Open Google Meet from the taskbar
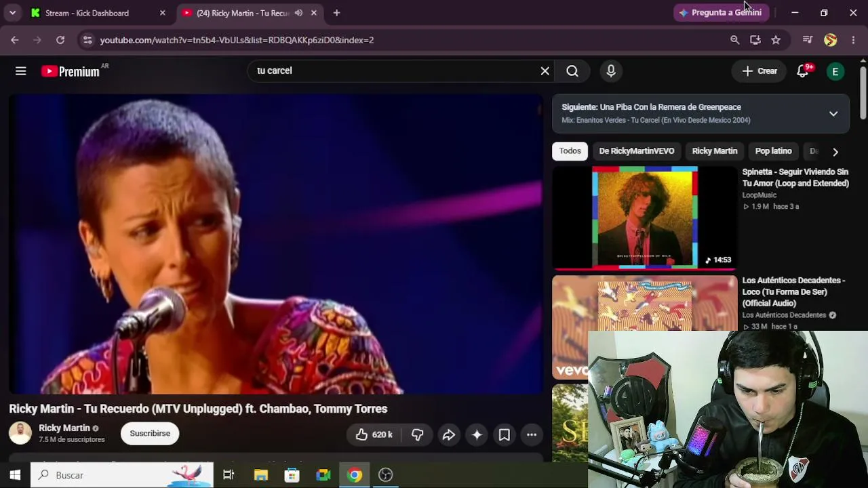The height and width of the screenshot is (488, 868). pos(323,475)
